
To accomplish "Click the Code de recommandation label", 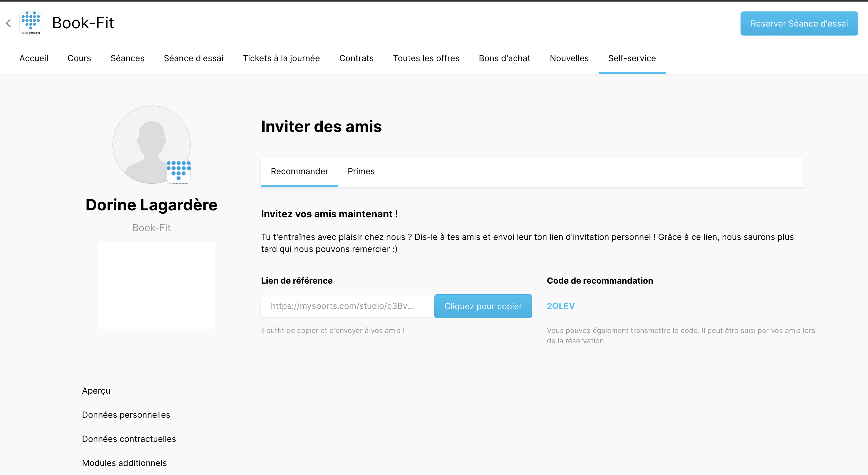I will (x=600, y=281).
